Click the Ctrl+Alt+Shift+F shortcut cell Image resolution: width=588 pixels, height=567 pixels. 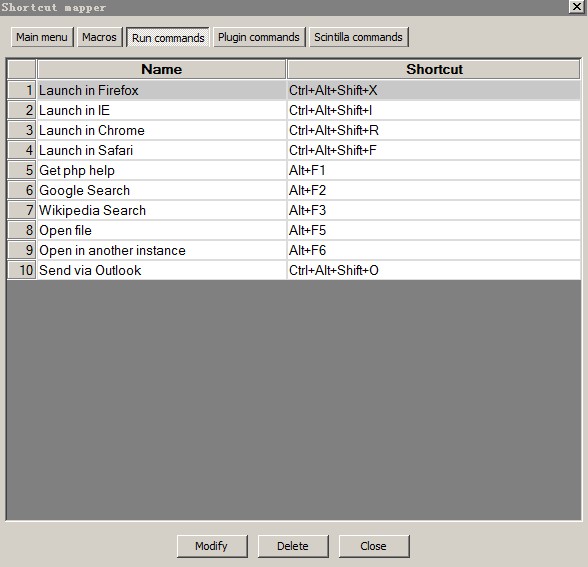[x=434, y=150]
